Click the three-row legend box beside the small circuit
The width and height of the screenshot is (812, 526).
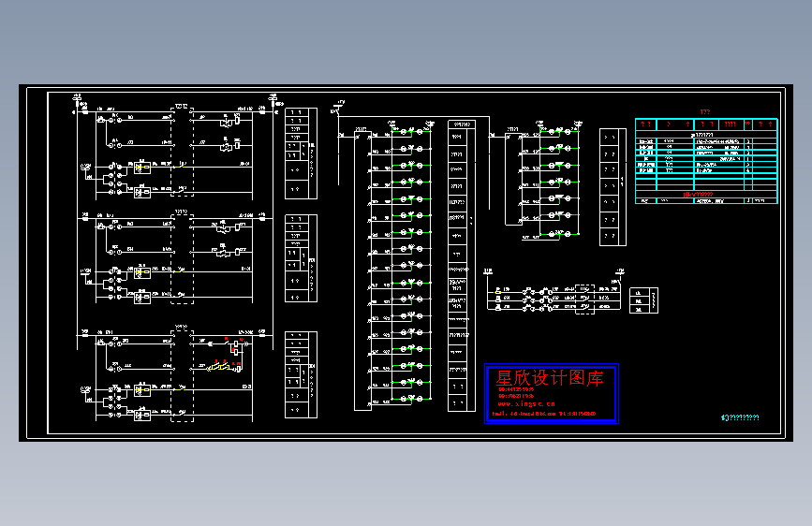[643, 300]
